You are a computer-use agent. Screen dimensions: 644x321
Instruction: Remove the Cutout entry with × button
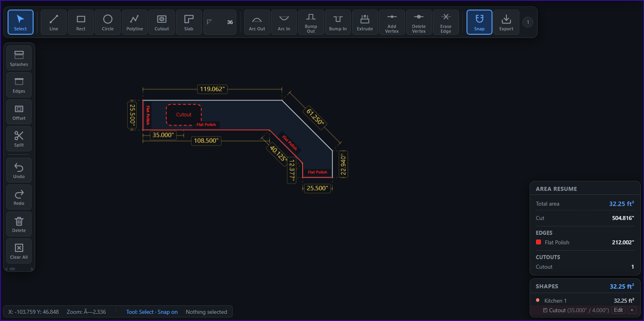click(x=632, y=310)
